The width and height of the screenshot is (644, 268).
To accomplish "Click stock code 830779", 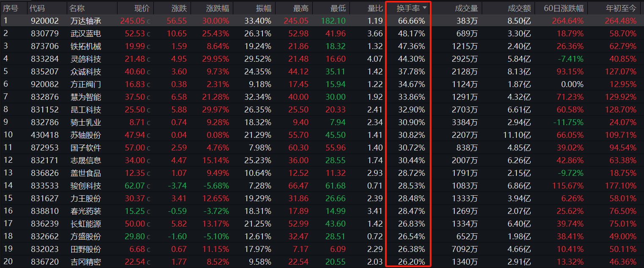I will (x=45, y=33).
